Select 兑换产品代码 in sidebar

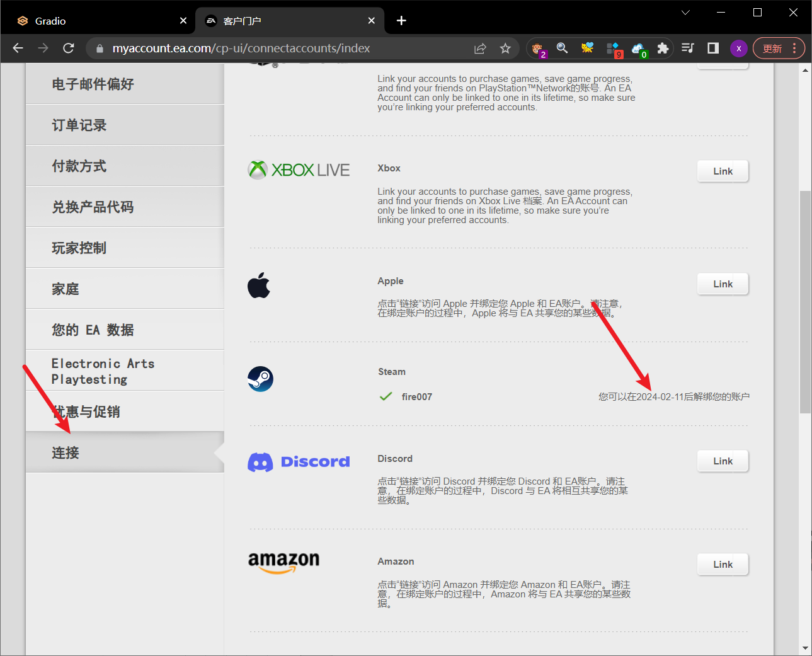click(x=125, y=207)
